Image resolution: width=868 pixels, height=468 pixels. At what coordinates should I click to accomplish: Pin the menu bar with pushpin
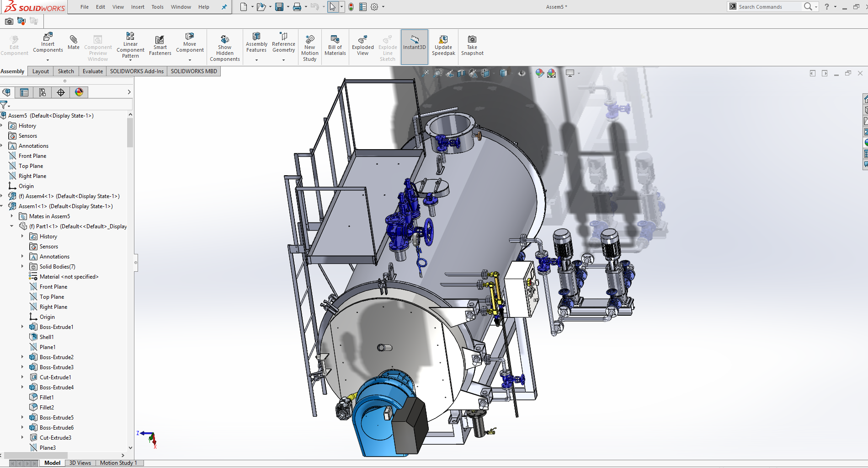[224, 7]
